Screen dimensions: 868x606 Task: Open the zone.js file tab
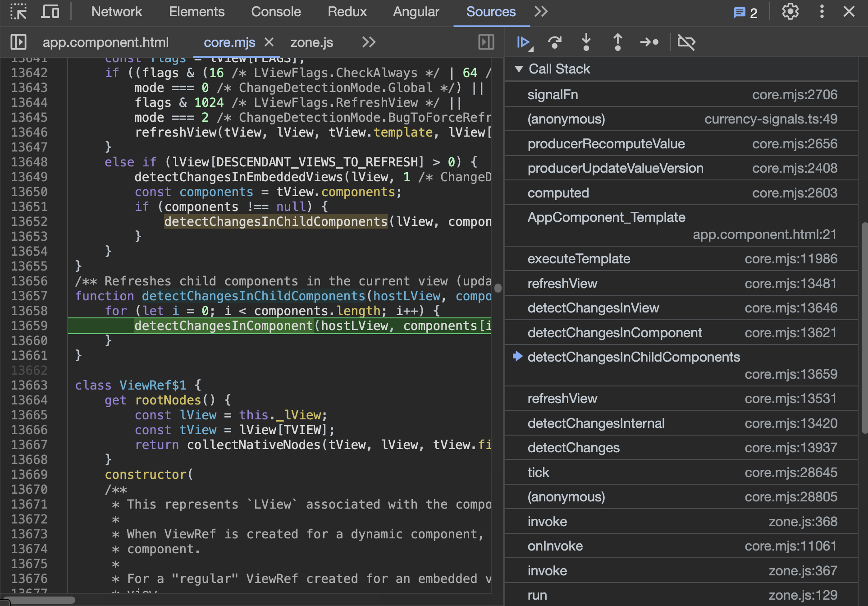pos(311,42)
